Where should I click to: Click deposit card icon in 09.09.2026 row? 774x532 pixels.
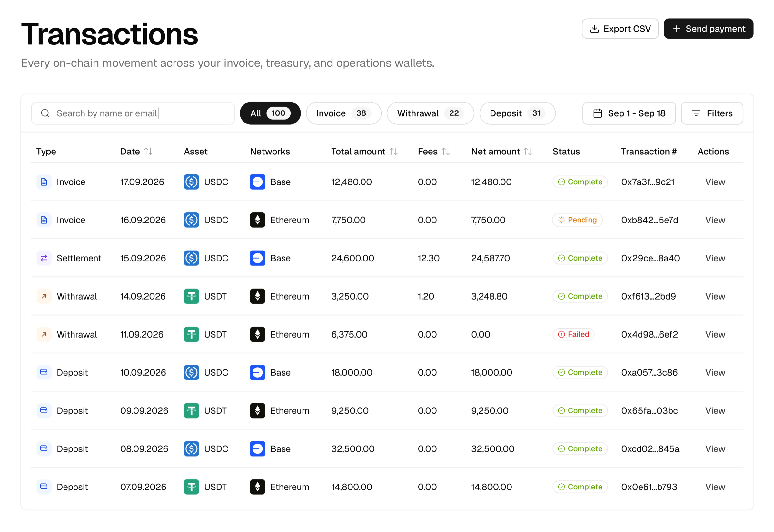pyautogui.click(x=44, y=411)
